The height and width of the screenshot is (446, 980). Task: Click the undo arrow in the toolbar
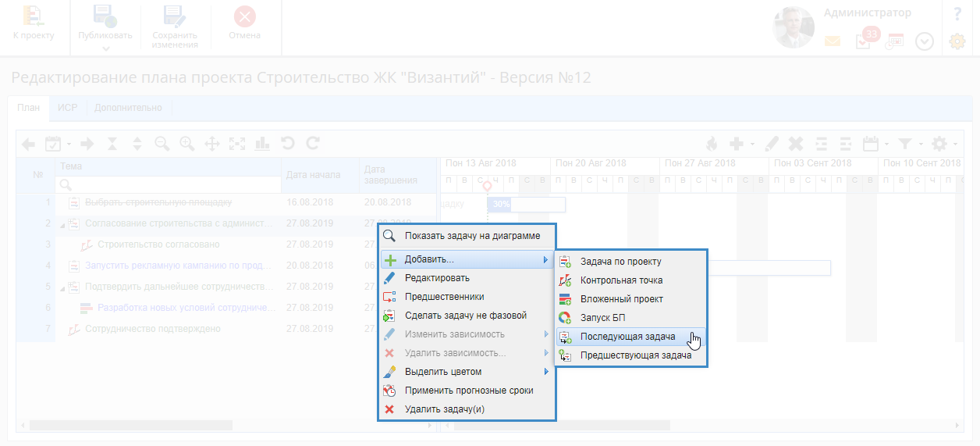[x=288, y=144]
